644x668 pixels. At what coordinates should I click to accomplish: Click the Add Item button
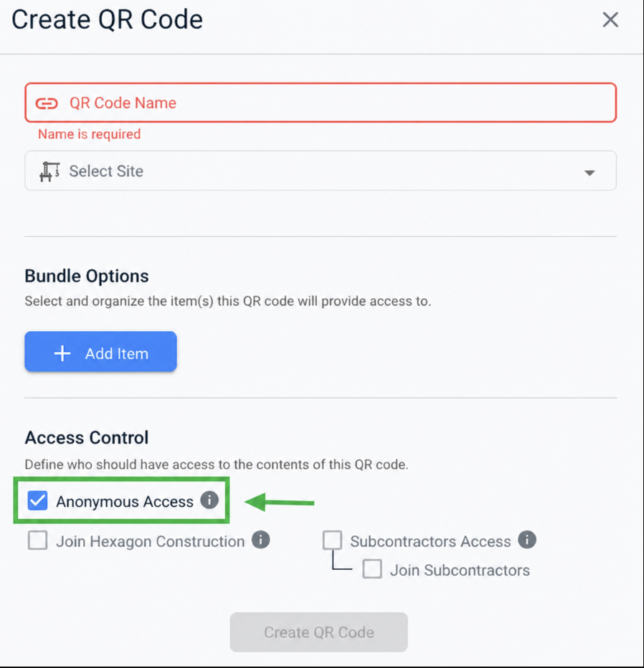(x=100, y=351)
